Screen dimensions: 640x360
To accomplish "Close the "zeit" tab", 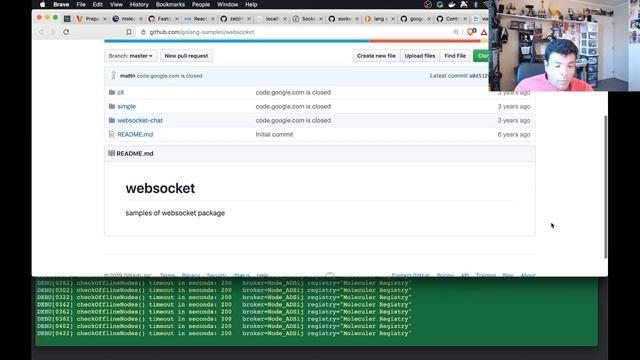I will tap(249, 19).
